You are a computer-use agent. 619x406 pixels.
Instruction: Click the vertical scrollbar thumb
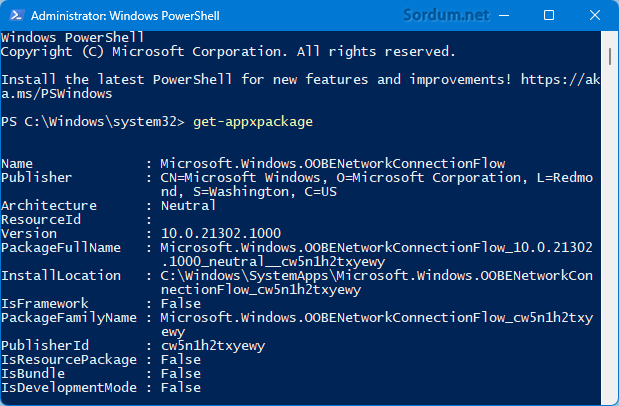pos(610,56)
